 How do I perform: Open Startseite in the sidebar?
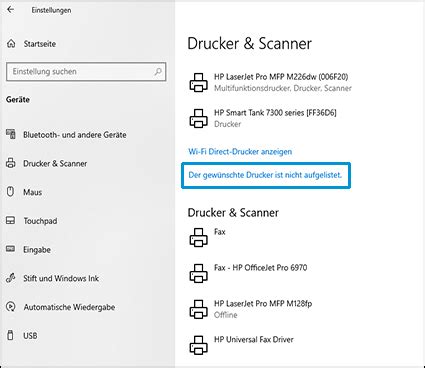coord(40,44)
